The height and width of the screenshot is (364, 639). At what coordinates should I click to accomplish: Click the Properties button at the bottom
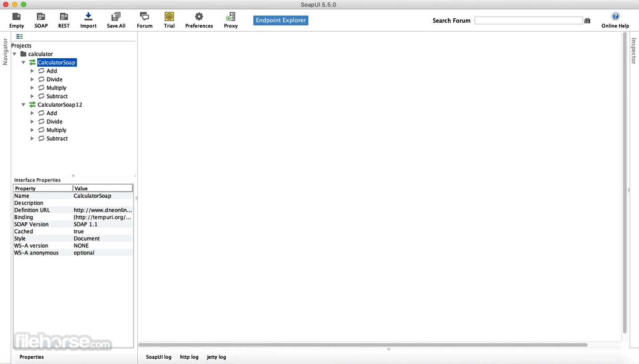click(32, 357)
